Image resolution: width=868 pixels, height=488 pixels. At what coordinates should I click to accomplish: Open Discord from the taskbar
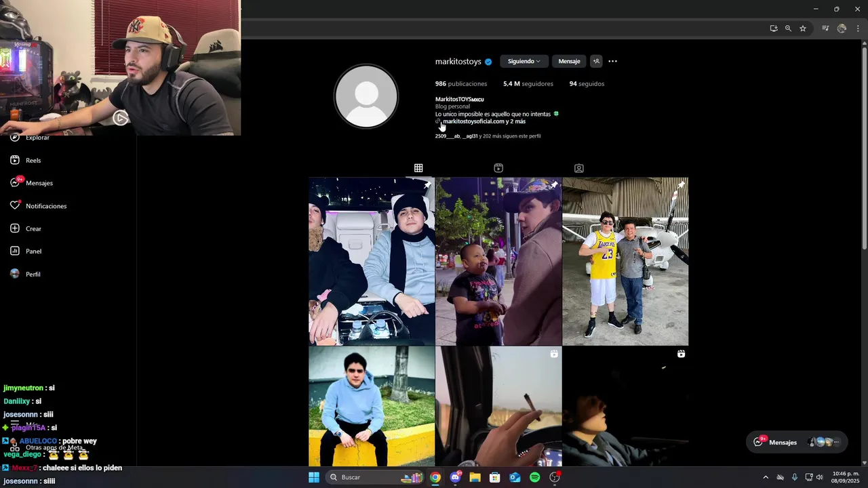[455, 477]
